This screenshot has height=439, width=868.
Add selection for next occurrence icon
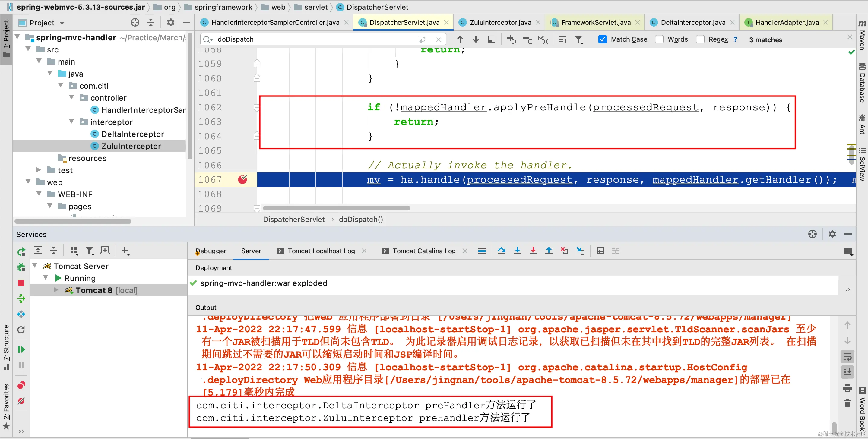pyautogui.click(x=512, y=39)
